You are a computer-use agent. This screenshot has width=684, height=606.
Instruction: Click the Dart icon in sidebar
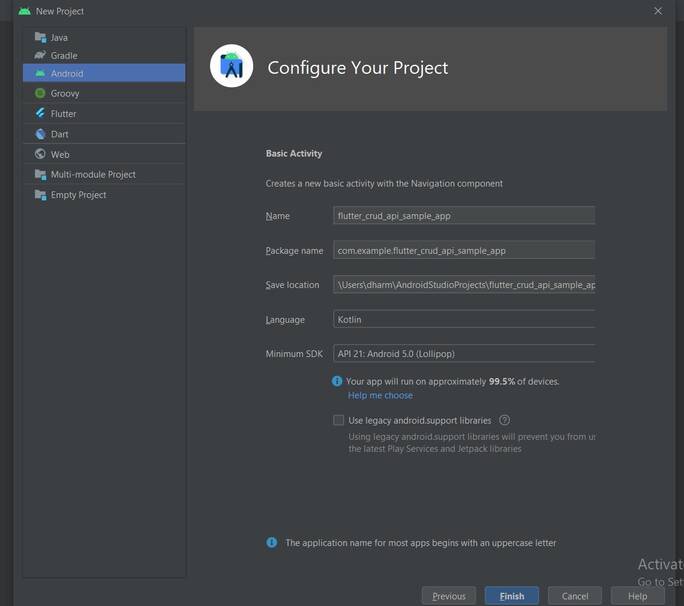[x=40, y=134]
